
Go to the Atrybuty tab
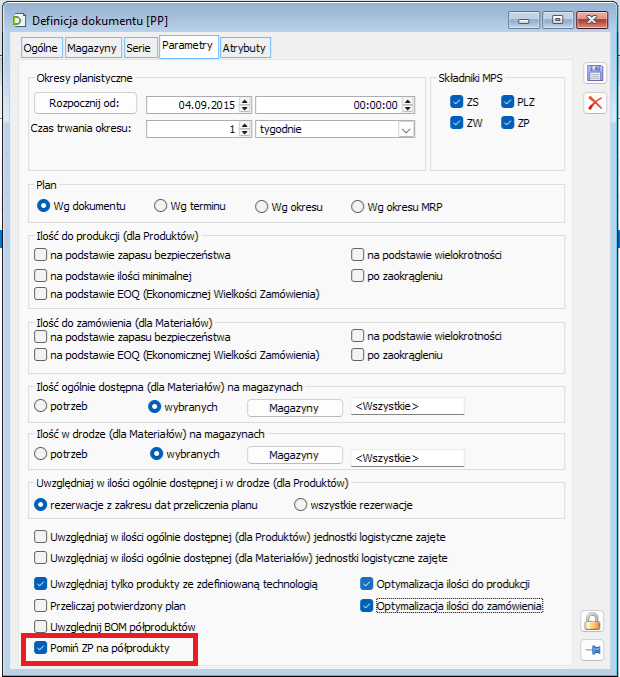[244, 48]
